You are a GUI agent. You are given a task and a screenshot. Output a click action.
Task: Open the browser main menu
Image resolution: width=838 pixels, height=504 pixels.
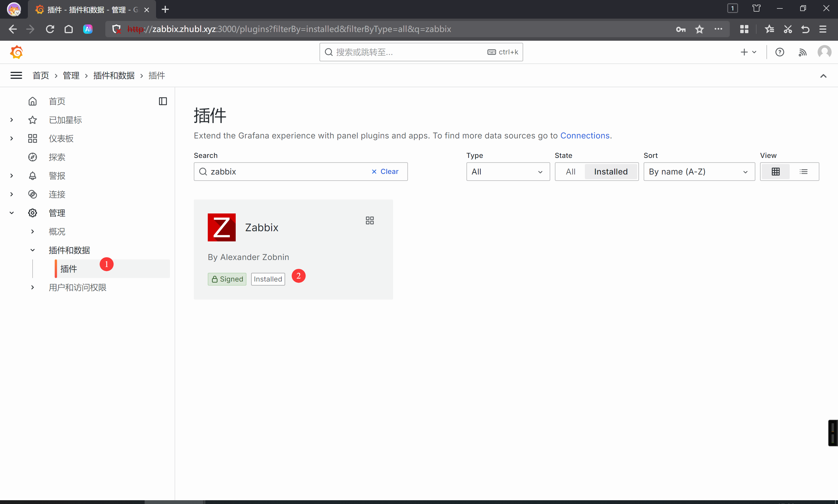pyautogui.click(x=823, y=29)
